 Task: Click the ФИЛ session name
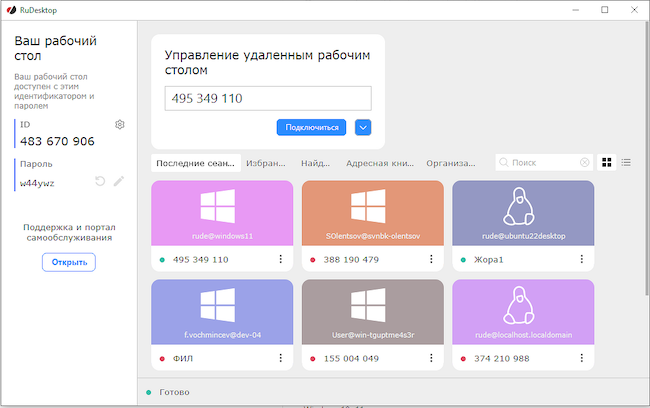(x=183, y=358)
